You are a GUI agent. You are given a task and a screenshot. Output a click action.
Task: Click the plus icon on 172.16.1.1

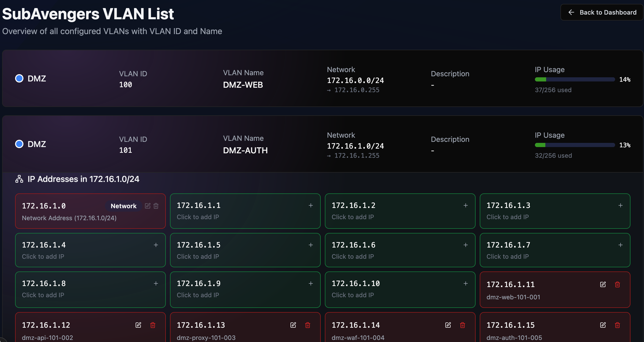click(311, 205)
